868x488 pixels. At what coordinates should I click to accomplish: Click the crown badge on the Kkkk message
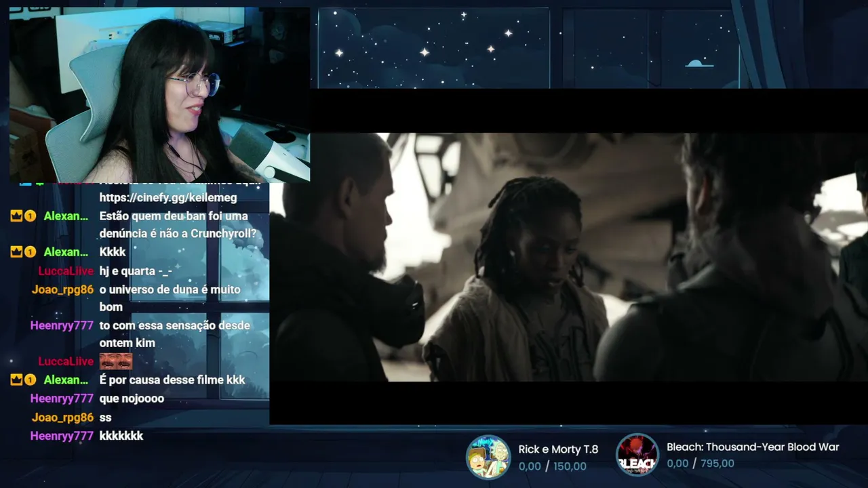click(17, 252)
